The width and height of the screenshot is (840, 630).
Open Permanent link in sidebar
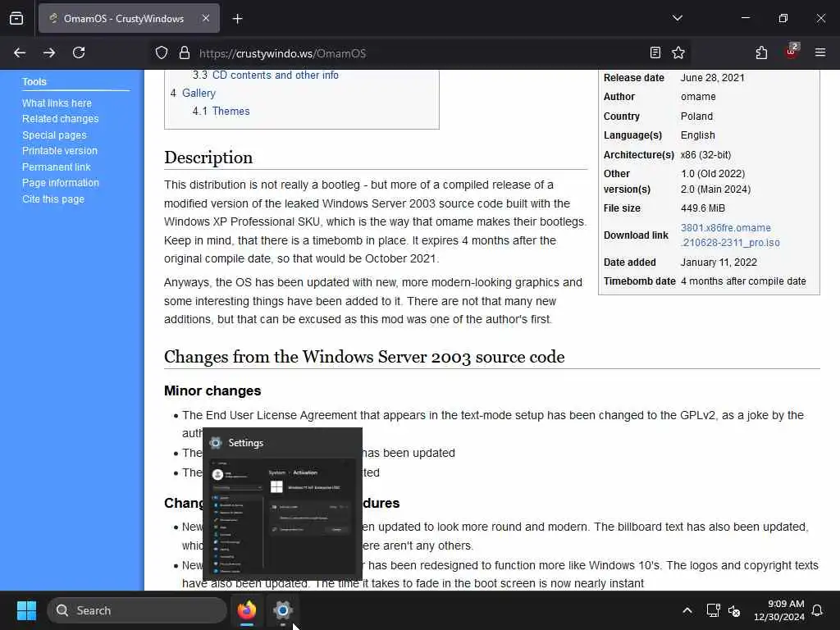click(x=57, y=167)
